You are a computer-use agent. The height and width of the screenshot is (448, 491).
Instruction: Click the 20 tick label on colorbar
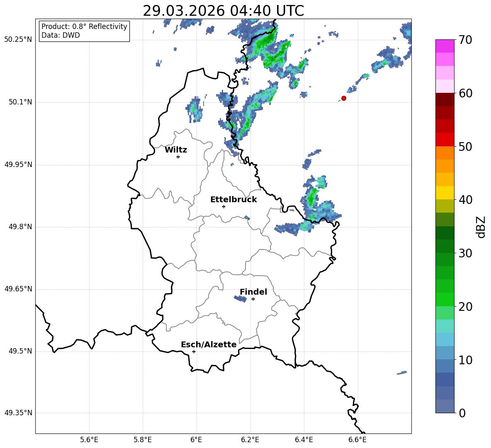465,307
